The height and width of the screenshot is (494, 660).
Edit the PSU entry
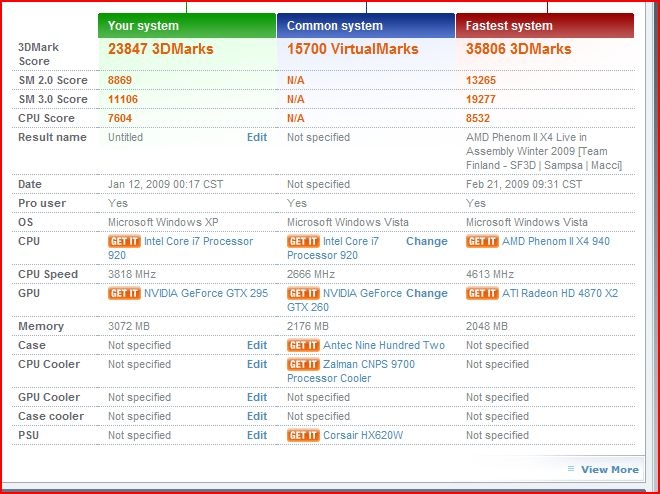(257, 435)
